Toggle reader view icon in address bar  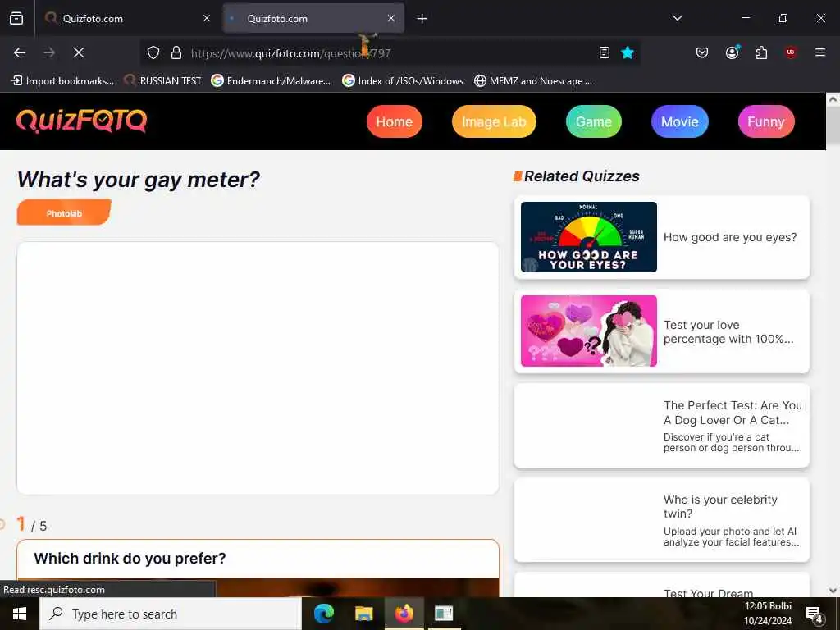[605, 52]
